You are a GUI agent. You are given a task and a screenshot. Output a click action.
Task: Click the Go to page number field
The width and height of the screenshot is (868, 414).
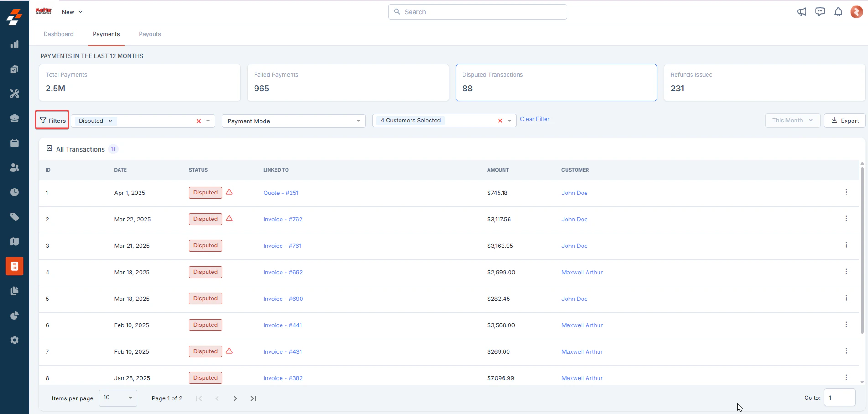point(840,398)
